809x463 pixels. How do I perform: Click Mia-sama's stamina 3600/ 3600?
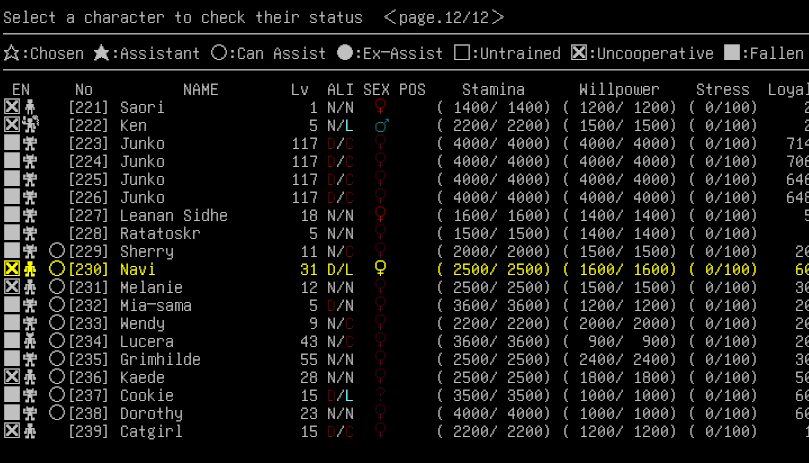tap(497, 306)
